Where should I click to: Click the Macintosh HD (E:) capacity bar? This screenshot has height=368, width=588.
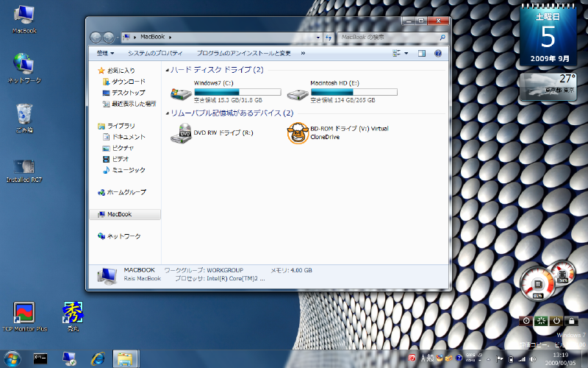[x=354, y=92]
